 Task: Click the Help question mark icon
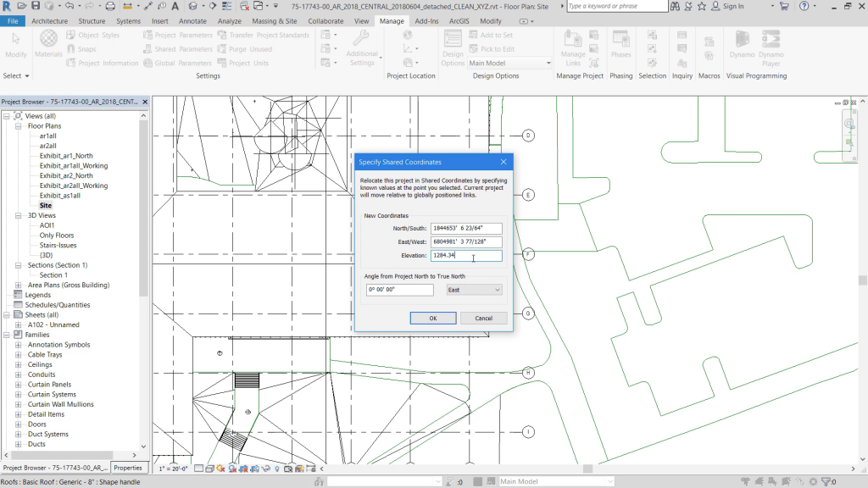tap(804, 6)
